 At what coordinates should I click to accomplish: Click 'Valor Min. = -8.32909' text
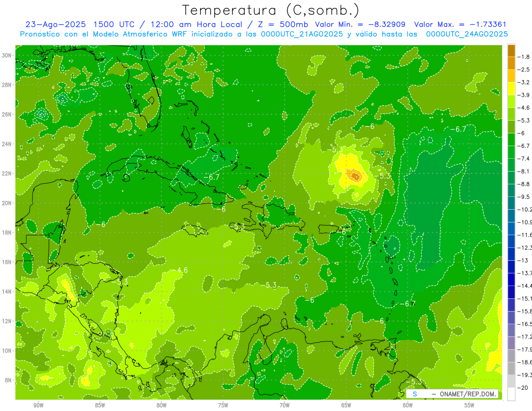(360, 25)
